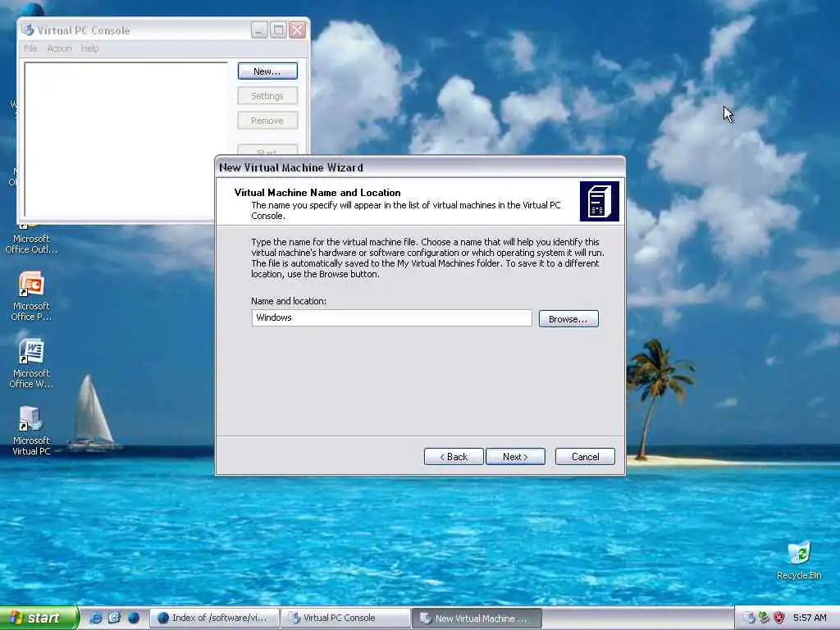Image resolution: width=840 pixels, height=630 pixels.
Task: Click the system clock showing 5:57 AM
Action: point(810,618)
